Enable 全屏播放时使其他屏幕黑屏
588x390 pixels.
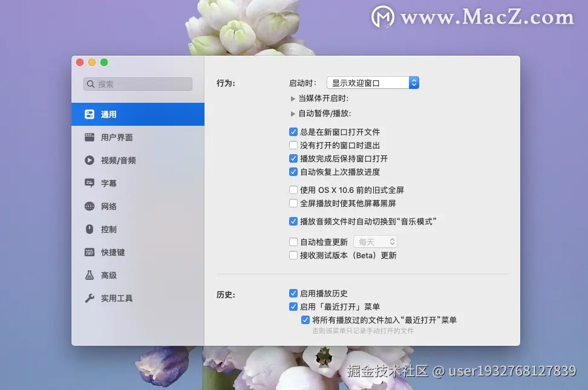[293, 203]
